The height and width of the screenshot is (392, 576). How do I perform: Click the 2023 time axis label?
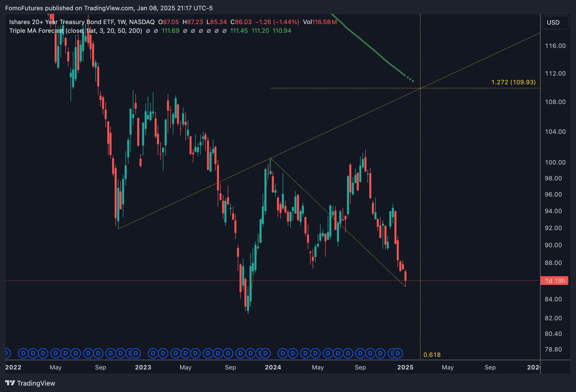tap(143, 367)
